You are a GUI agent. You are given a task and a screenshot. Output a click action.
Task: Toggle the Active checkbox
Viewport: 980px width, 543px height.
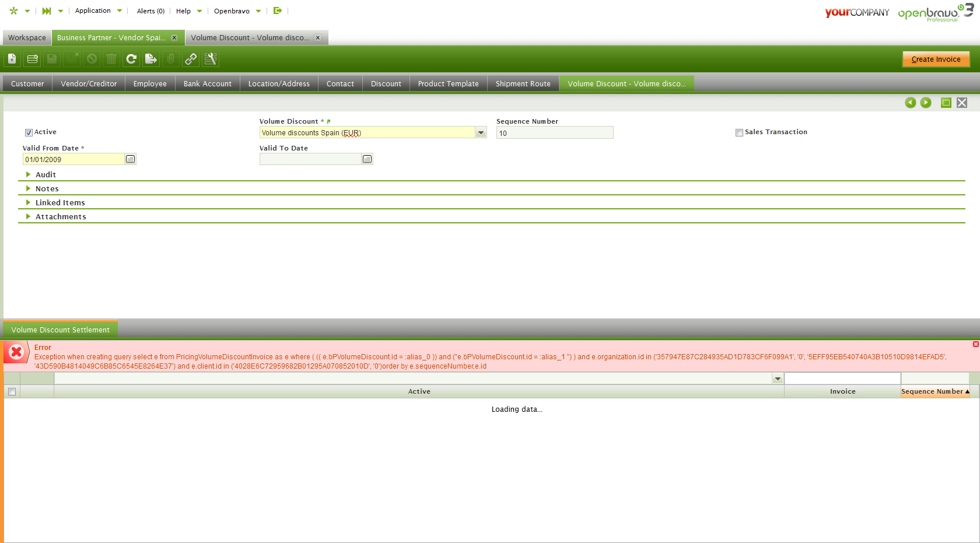coord(29,132)
